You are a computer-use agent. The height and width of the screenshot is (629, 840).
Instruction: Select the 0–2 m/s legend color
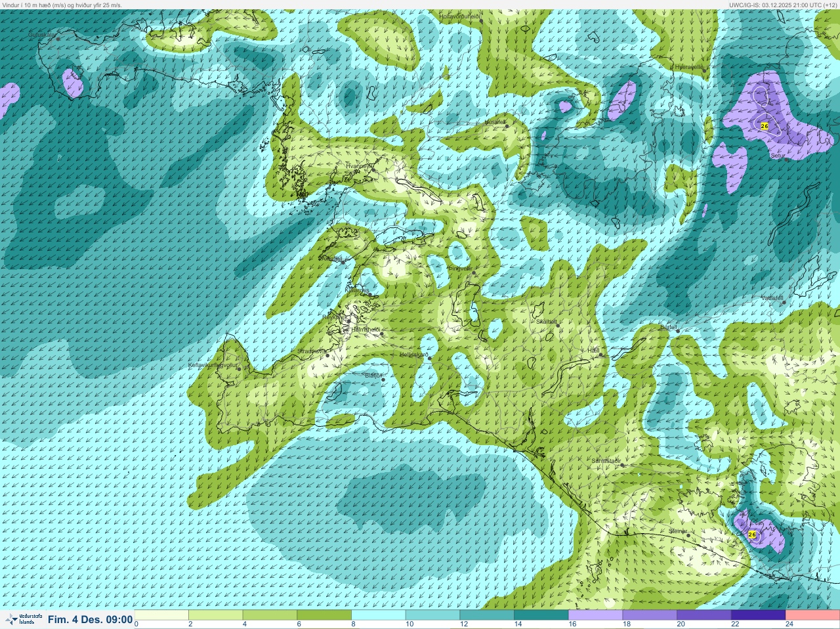point(162,615)
